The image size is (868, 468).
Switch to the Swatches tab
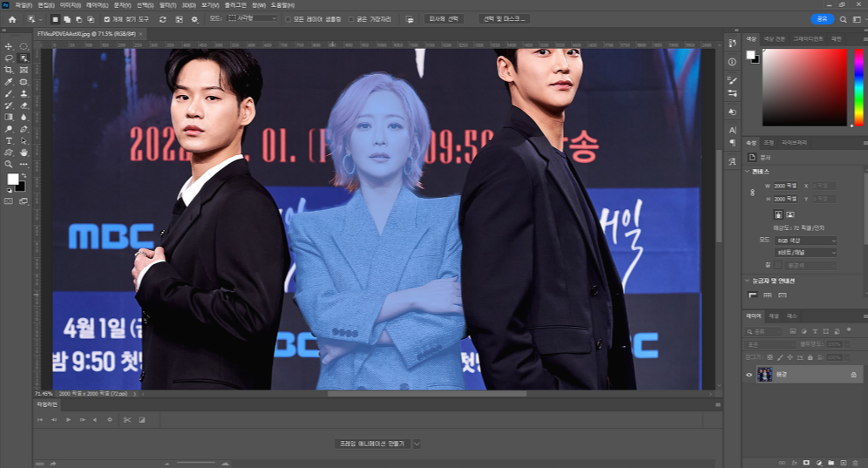tap(775, 39)
